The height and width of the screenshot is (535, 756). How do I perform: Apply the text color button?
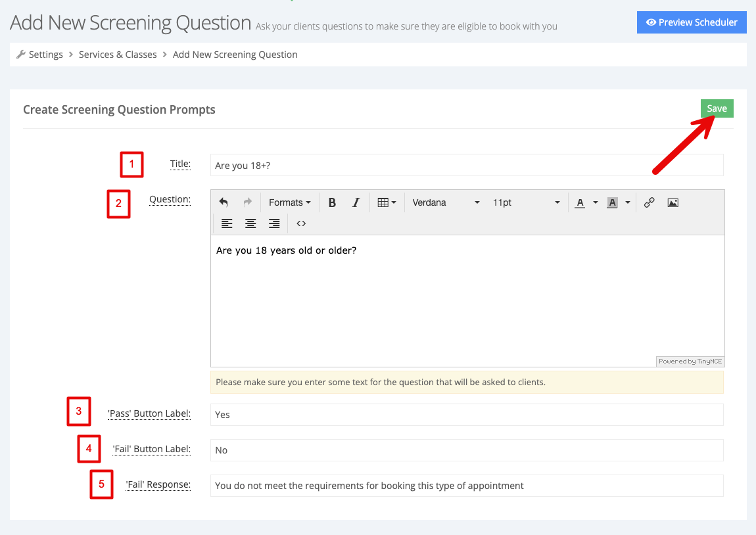coord(580,202)
